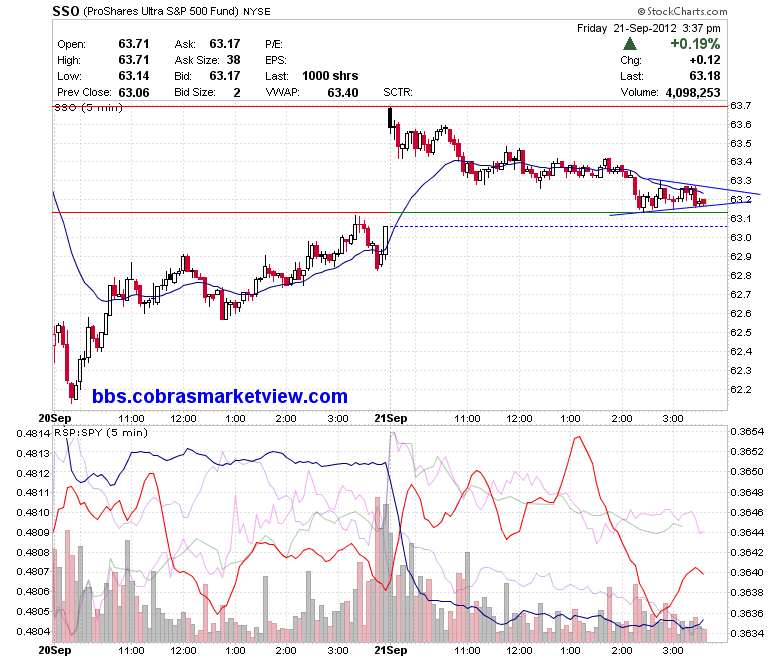Click the Prev Close 63.06 value
This screenshot has width=780, height=659.
click(x=134, y=93)
